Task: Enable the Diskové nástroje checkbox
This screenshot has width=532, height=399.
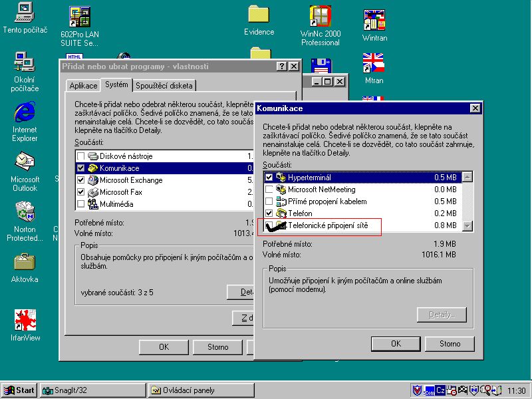Action: (80, 156)
